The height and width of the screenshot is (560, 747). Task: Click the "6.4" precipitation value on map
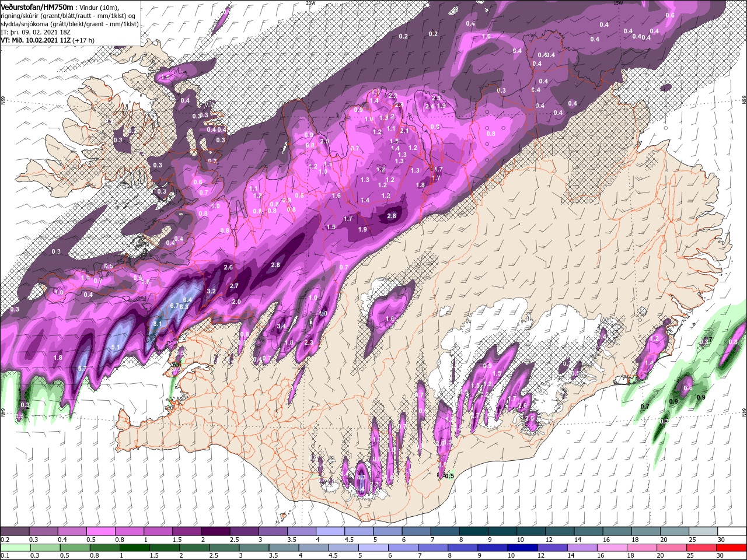pyautogui.click(x=187, y=300)
